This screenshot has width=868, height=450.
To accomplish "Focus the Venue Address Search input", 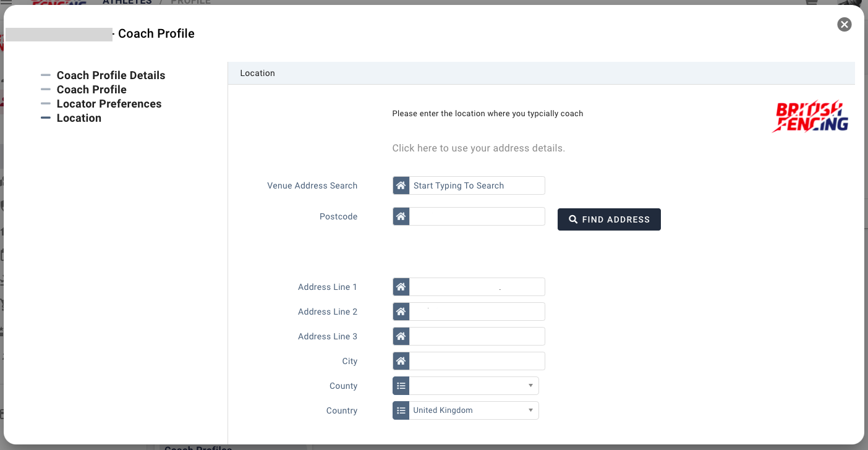I will coord(477,185).
